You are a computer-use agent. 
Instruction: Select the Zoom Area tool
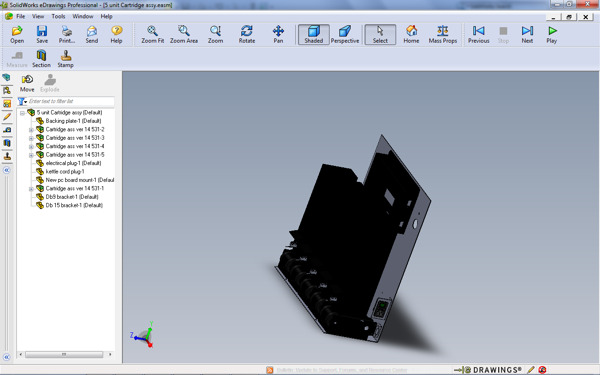coord(184,34)
